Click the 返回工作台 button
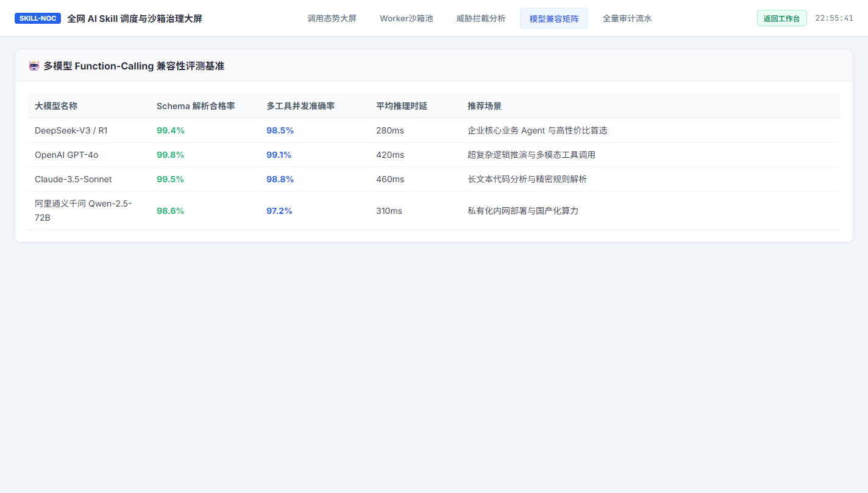This screenshot has height=493, width=868. (781, 18)
